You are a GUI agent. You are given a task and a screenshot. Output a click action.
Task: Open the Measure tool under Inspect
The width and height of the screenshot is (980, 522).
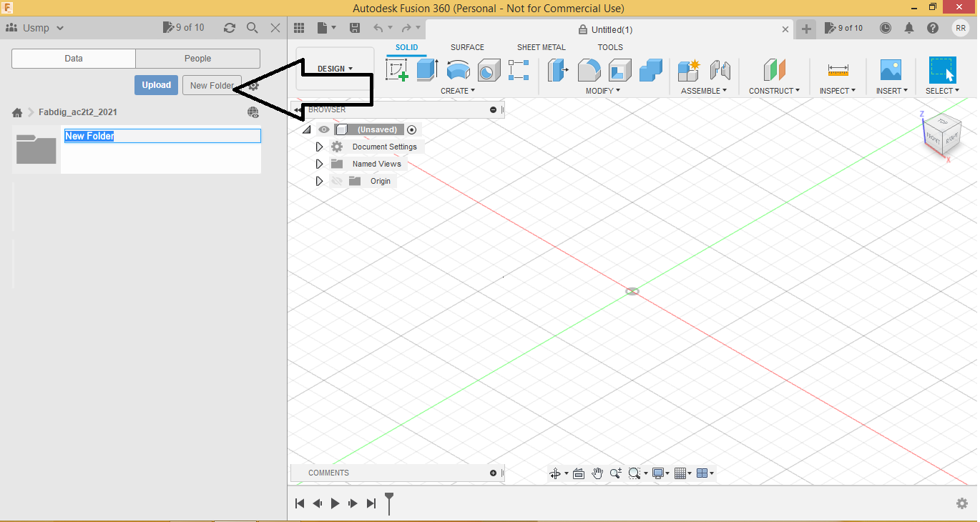(x=837, y=69)
